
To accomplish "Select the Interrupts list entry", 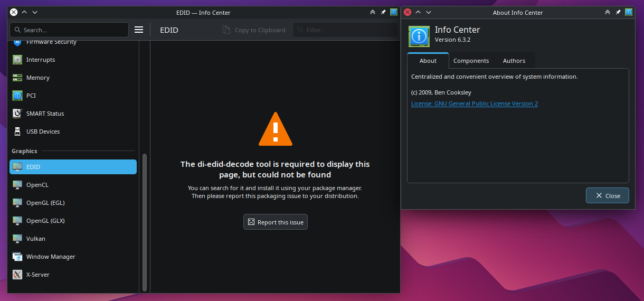I will [73, 60].
